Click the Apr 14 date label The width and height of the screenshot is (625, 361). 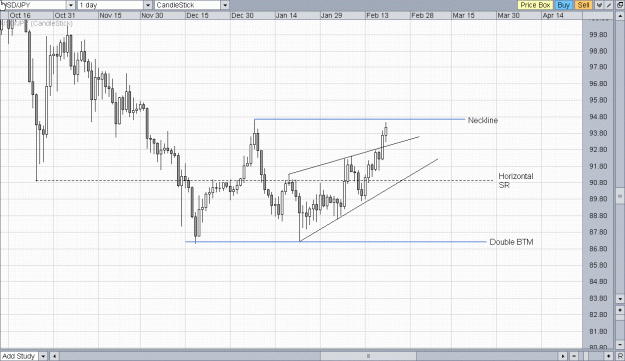[553, 16]
